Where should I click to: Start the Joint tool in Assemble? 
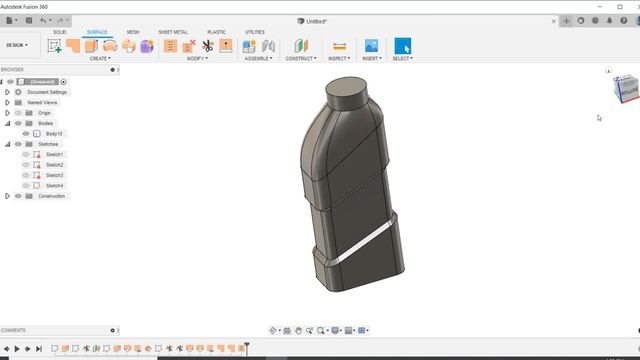tap(268, 46)
